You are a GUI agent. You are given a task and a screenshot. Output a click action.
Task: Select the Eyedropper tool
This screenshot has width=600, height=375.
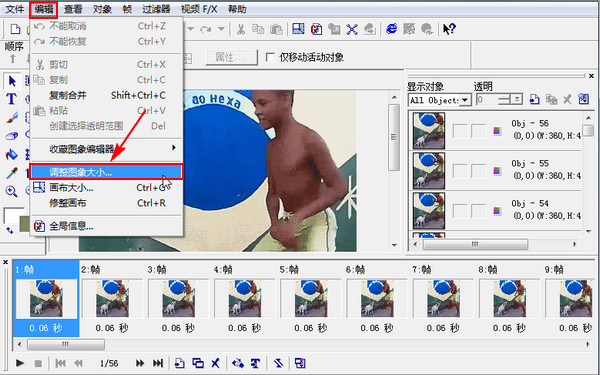tap(11, 173)
